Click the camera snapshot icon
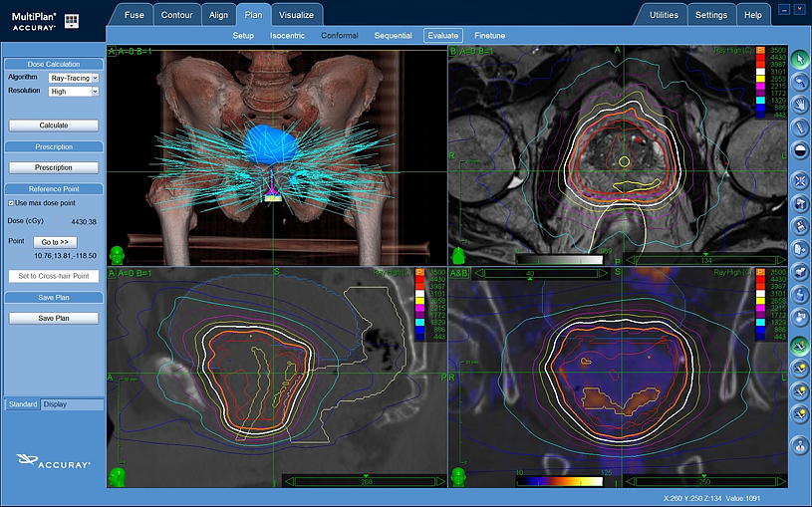This screenshot has height=507, width=812. pyautogui.click(x=800, y=203)
